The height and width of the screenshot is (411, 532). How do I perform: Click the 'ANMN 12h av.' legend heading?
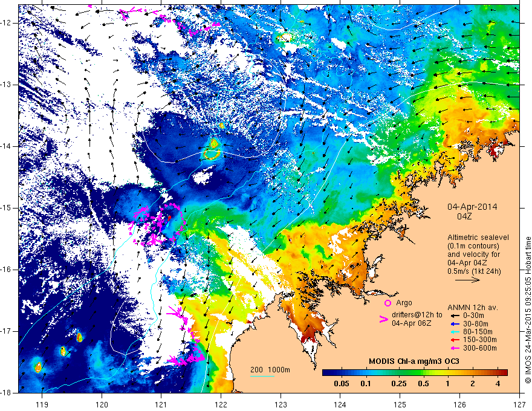(x=473, y=308)
